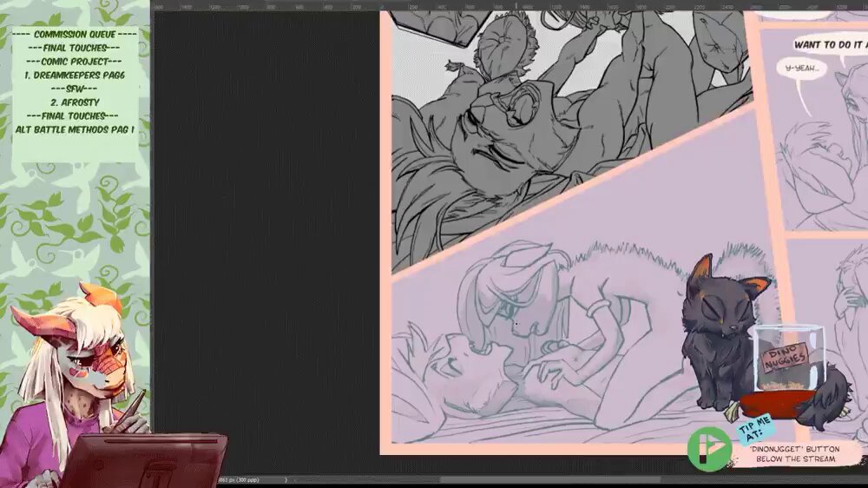Viewport: 868px width, 488px height.
Task: Click the document size text in status bar
Action: tap(240, 479)
